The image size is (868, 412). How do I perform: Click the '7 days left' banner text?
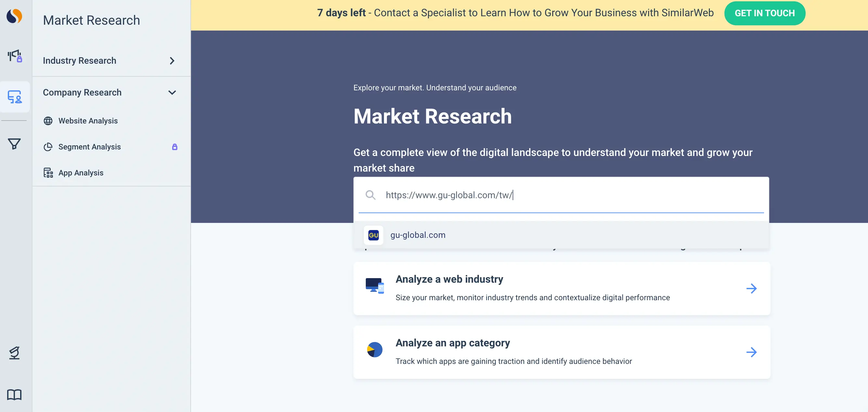coord(341,13)
